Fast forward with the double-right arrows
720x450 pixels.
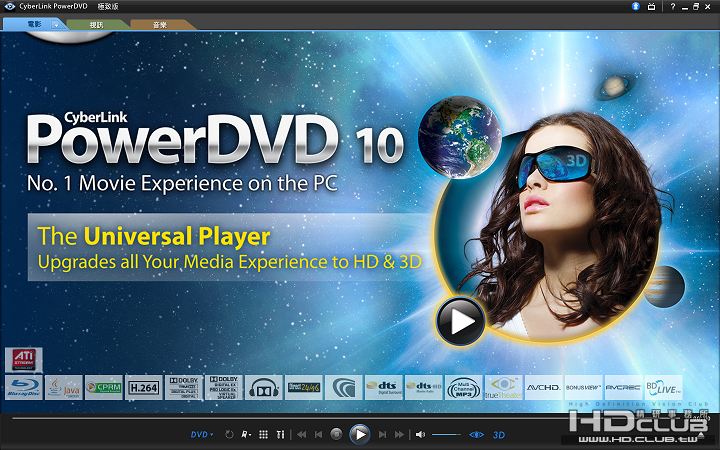(x=399, y=434)
